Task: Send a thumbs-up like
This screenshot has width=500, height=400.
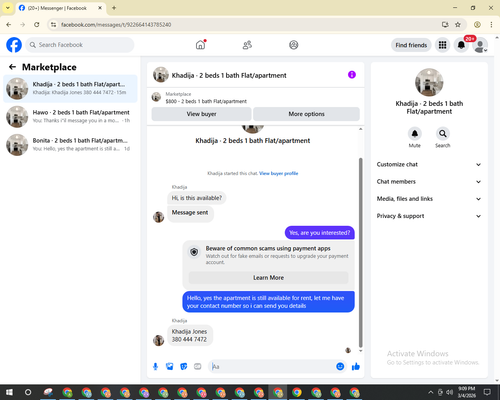Action: 356,367
